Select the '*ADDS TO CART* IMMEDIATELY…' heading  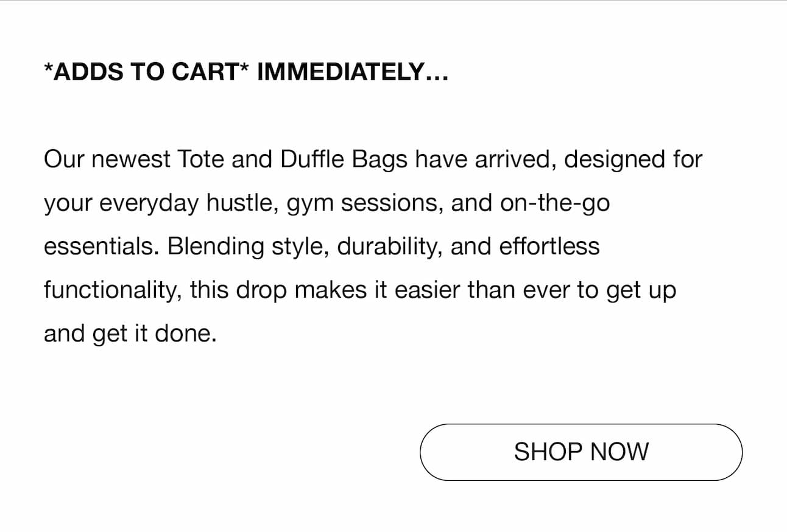(246, 73)
